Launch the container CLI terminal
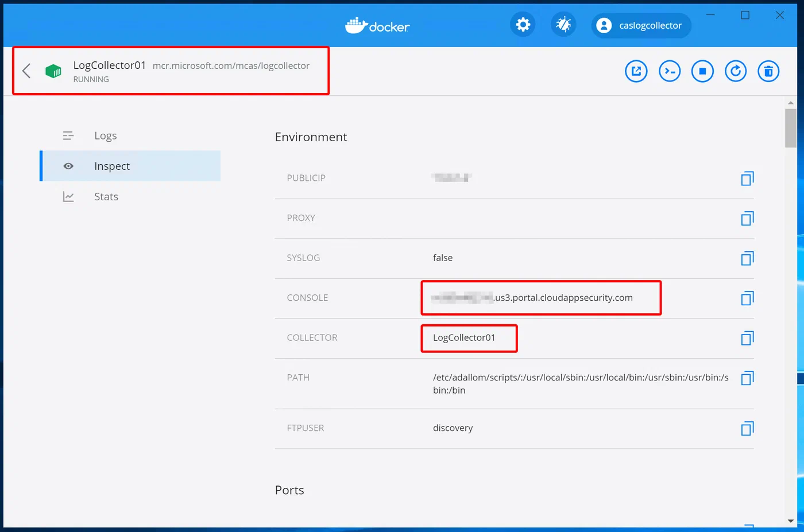 pos(670,71)
